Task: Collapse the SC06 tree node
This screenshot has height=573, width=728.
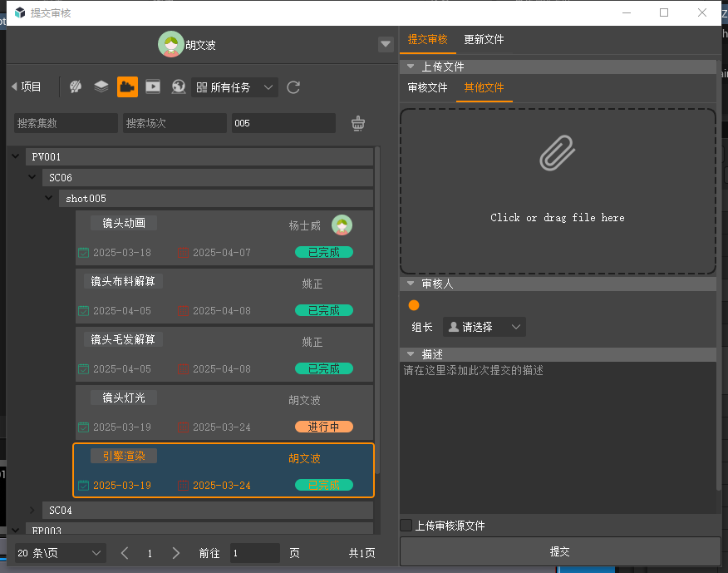Action: click(32, 177)
